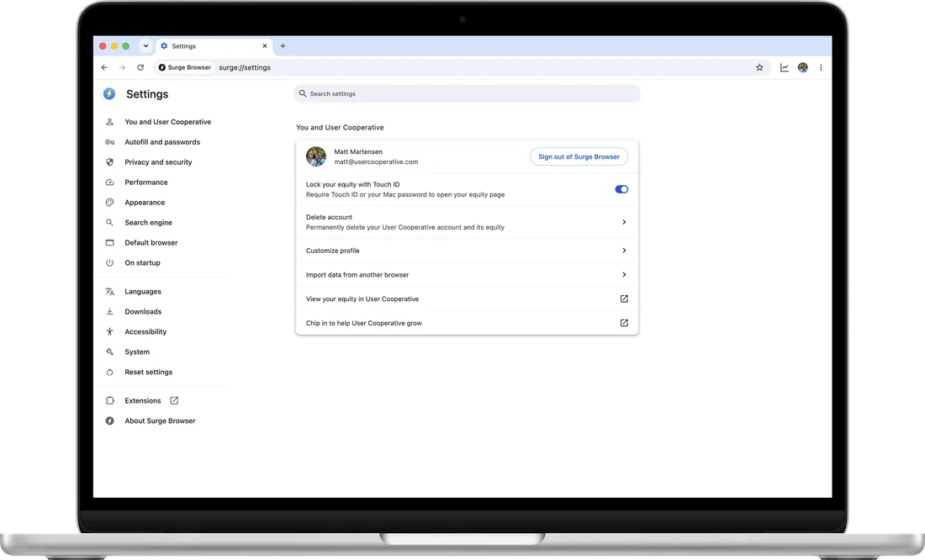The image size is (925, 560).
Task: Open You and User Cooperative section
Action: (167, 122)
